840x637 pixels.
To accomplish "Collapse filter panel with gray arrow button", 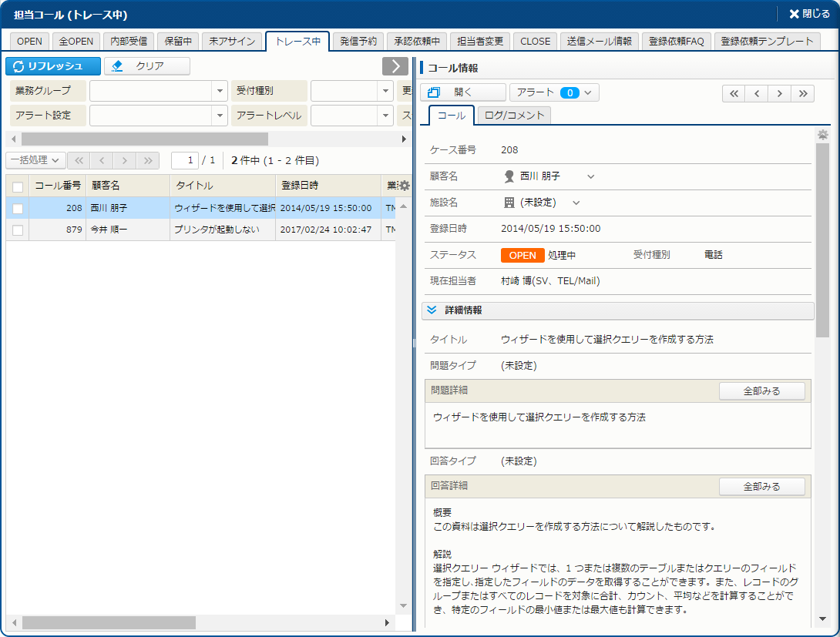I will coord(395,66).
